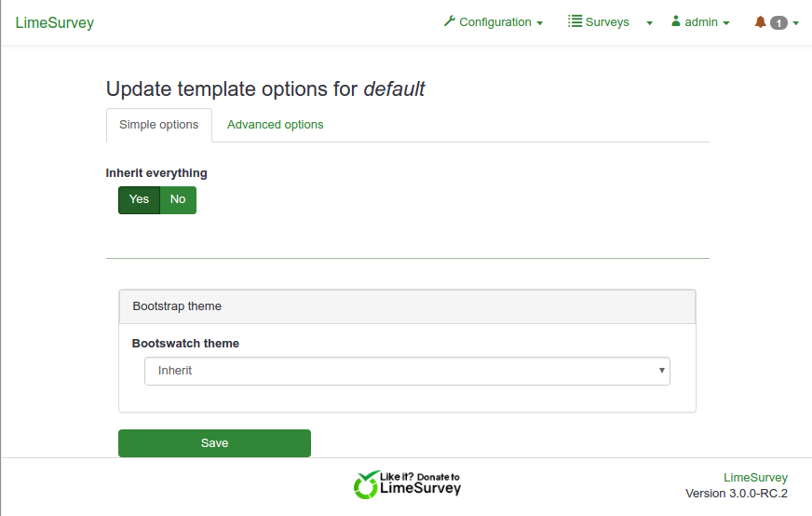Click the LimeSurvey donate logo in footer
The image size is (812, 516).
[407, 483]
